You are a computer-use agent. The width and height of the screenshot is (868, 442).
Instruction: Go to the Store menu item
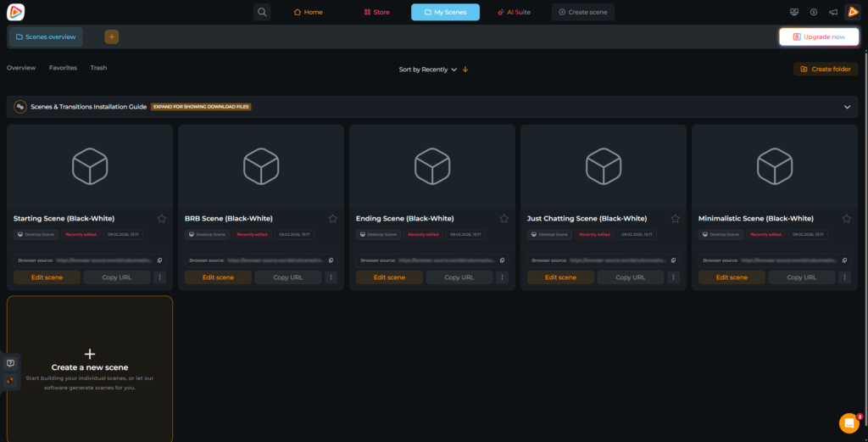coord(376,12)
